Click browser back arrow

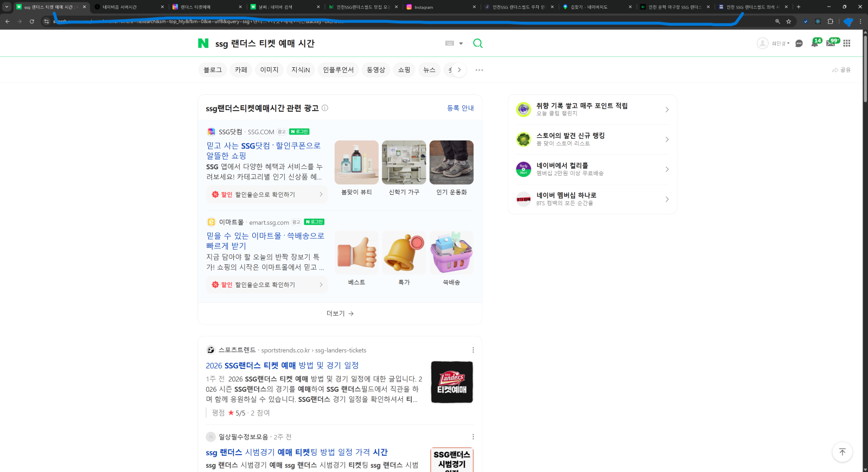(x=8, y=22)
